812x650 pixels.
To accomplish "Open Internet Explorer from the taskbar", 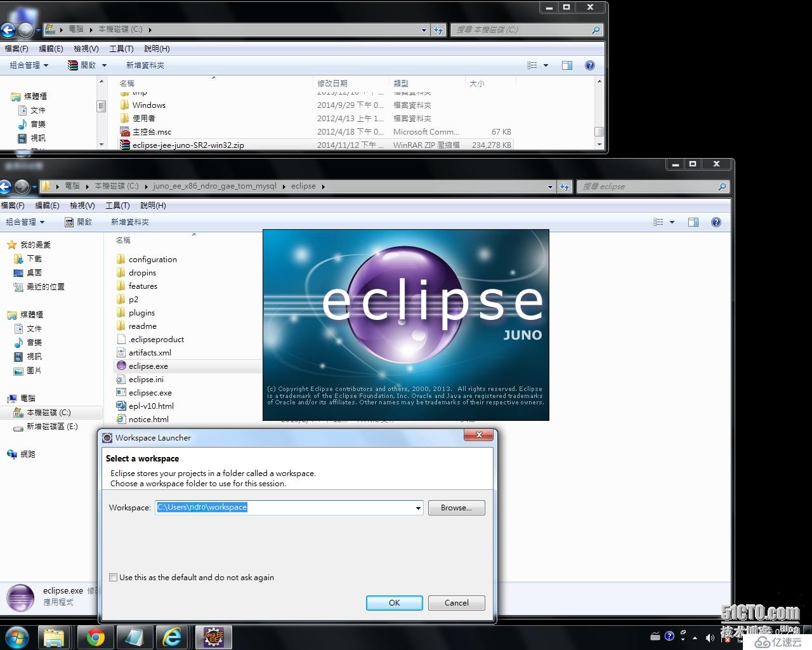I will [x=172, y=637].
